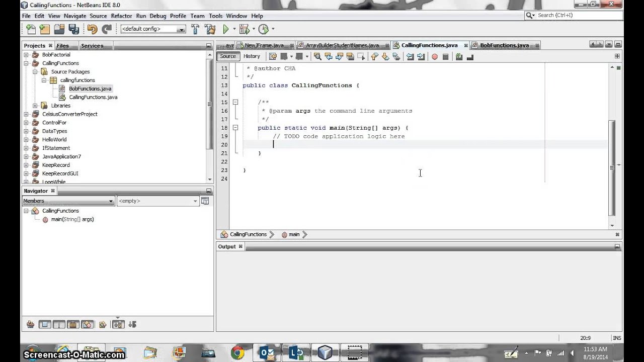
Task: Open the Refactor menu
Action: tap(121, 16)
